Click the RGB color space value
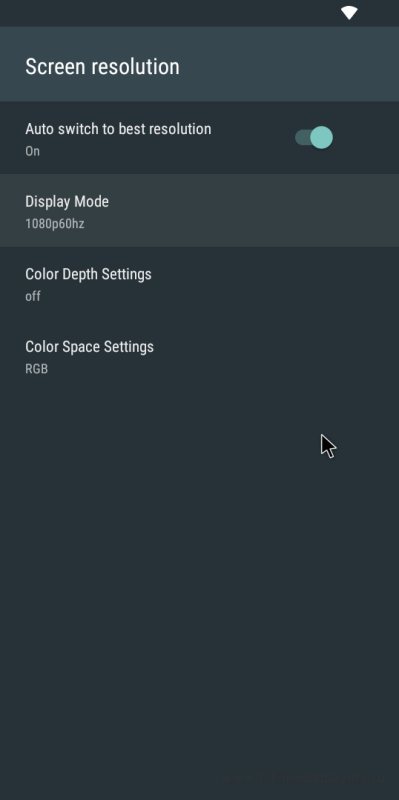399x800 pixels. (x=37, y=368)
